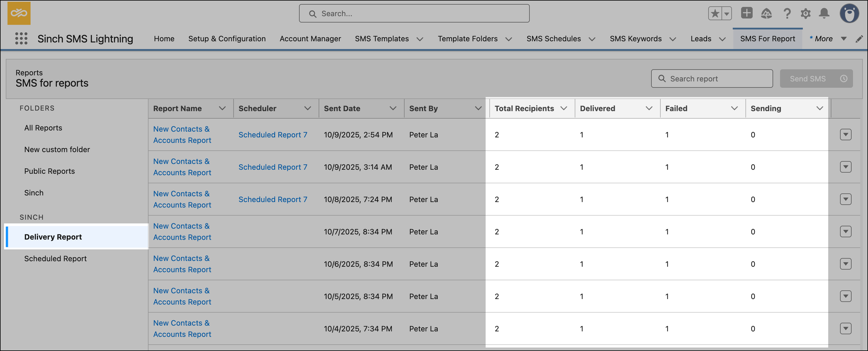This screenshot has width=868, height=351.
Task: Click the clock icon beside Send SMS
Action: 844,79
